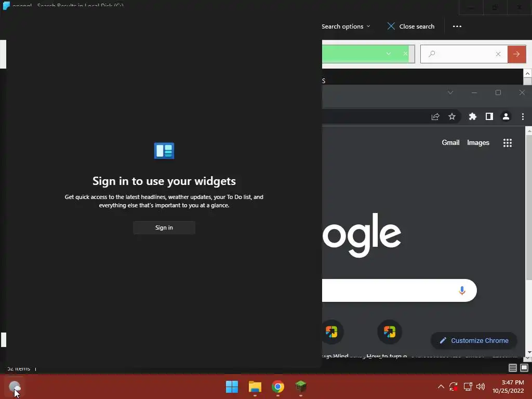The width and height of the screenshot is (532, 399).
Task: Open the Images link on Google page
Action: [x=478, y=143]
